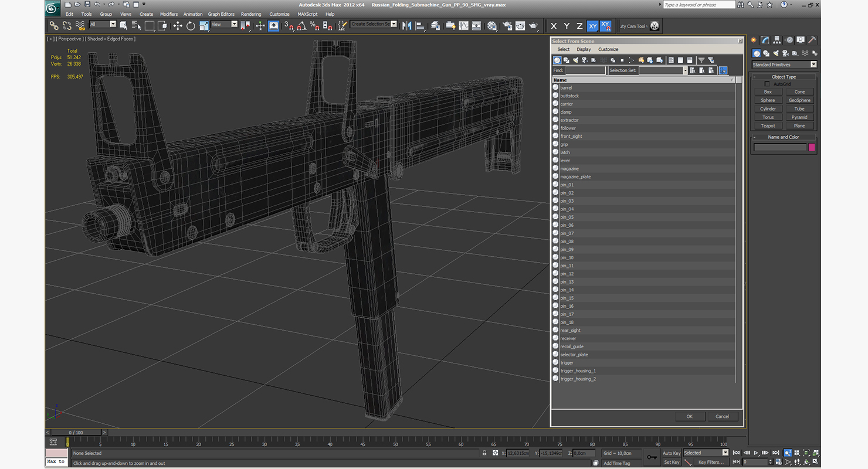Click the X coordinate field

click(518, 453)
